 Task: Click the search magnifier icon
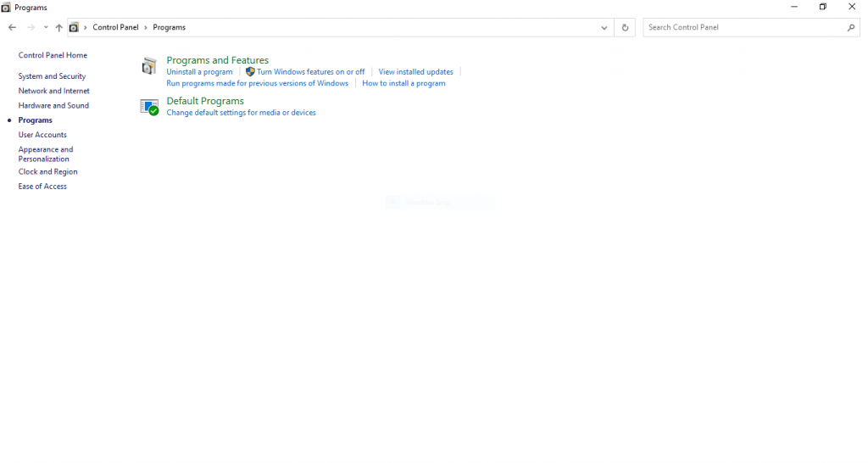pyautogui.click(x=851, y=27)
